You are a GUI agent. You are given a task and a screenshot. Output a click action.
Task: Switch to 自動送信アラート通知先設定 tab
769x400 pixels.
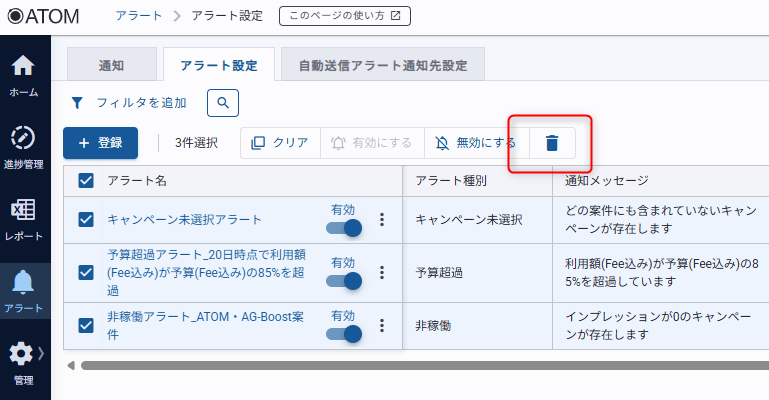383,66
